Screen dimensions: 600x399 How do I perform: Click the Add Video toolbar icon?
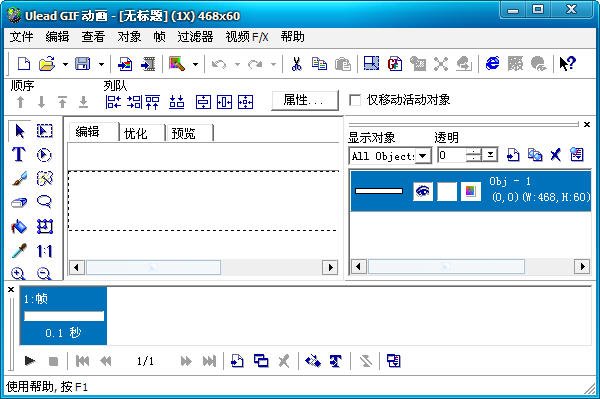148,64
